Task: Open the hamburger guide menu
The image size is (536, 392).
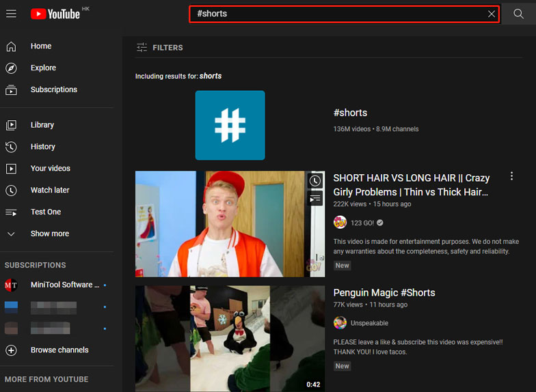Action: click(x=11, y=14)
